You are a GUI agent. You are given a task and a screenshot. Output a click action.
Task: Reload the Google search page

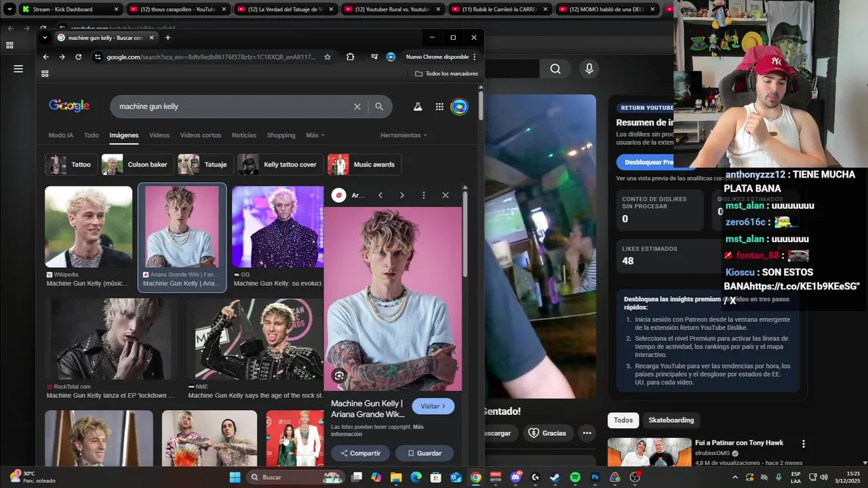point(78,57)
